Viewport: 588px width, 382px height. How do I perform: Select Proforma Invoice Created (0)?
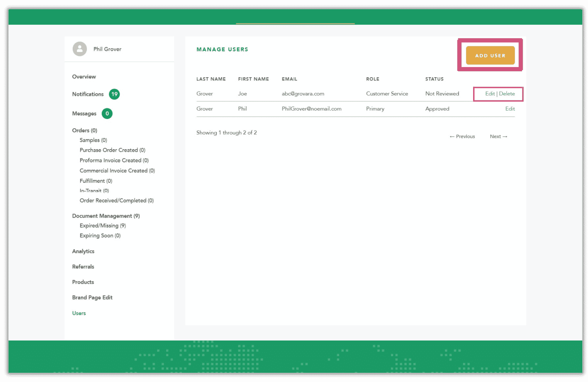[114, 161]
